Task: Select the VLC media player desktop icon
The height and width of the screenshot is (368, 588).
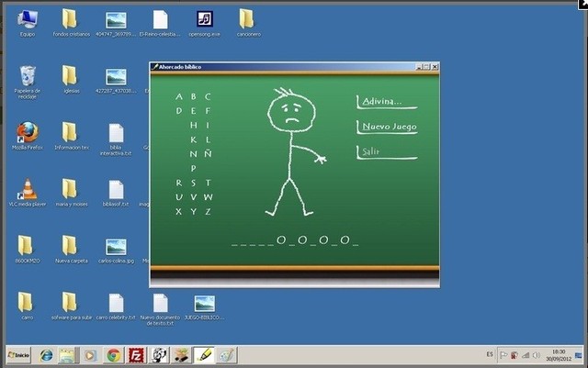Action: [28, 193]
